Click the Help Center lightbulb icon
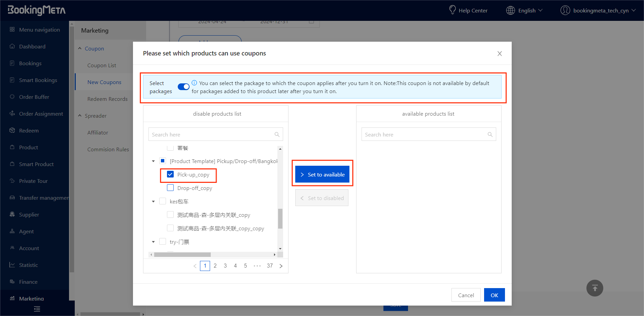Image resolution: width=644 pixels, height=316 pixels. [x=452, y=10]
